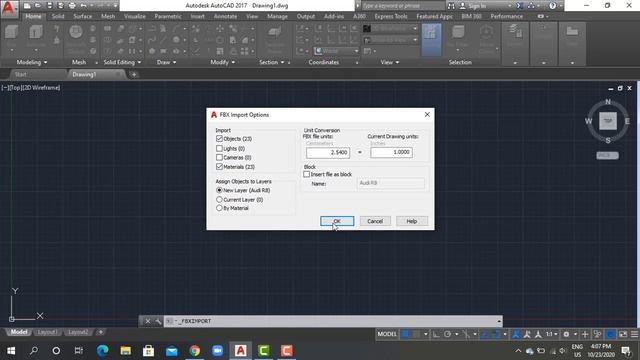Open Help from the FBX dialog
640x360 pixels.
click(x=412, y=221)
